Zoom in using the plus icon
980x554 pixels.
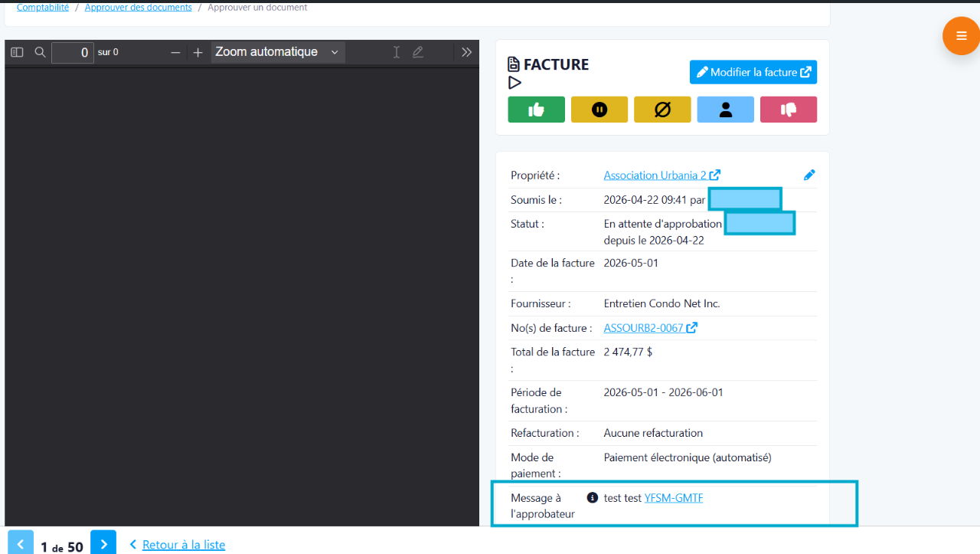coord(198,52)
